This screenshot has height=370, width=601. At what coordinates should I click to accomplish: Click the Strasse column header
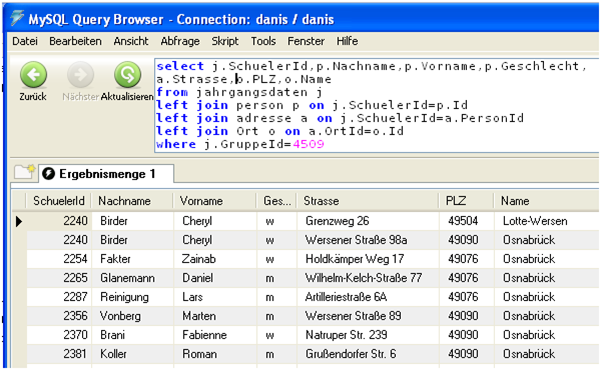[x=368, y=201]
